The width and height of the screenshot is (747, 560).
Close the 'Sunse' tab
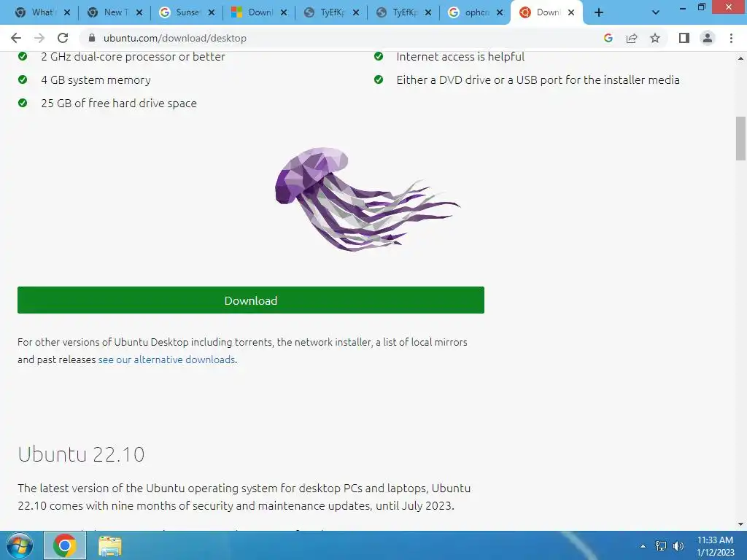(212, 13)
